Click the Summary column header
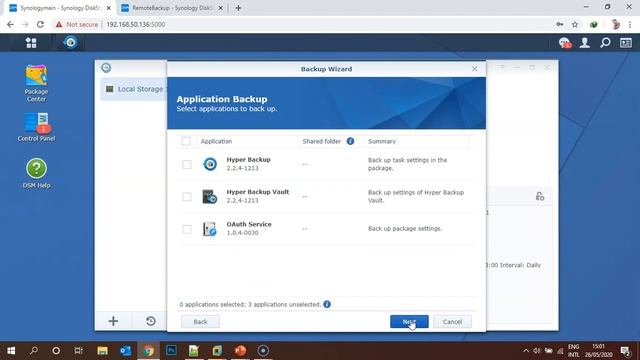640x360 pixels. [382, 141]
